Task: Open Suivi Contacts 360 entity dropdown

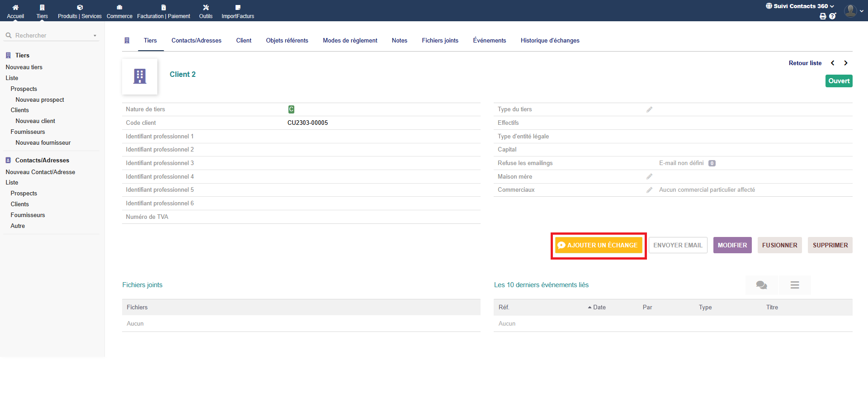Action: point(800,6)
